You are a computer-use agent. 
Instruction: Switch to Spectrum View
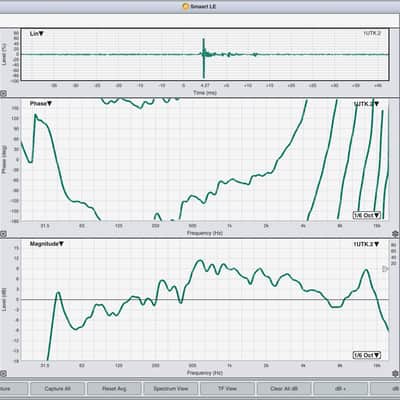171,389
